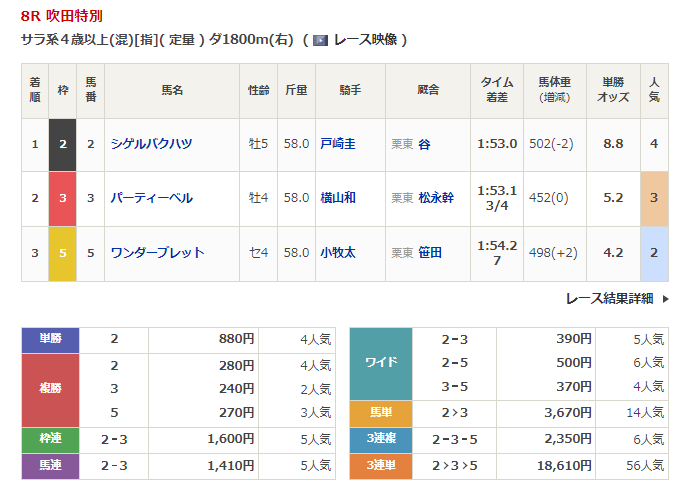This screenshot has height=488, width=683.
Task: Click jockey 戸崎圭 link
Action: click(339, 144)
